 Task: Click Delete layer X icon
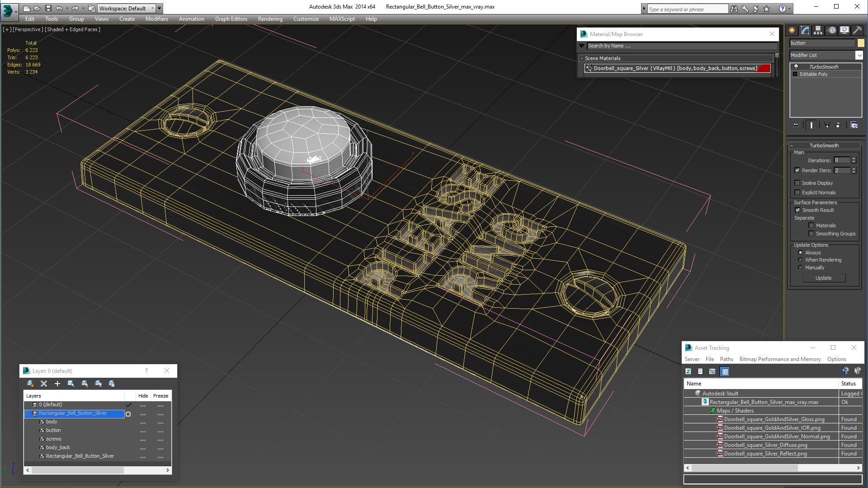click(44, 384)
